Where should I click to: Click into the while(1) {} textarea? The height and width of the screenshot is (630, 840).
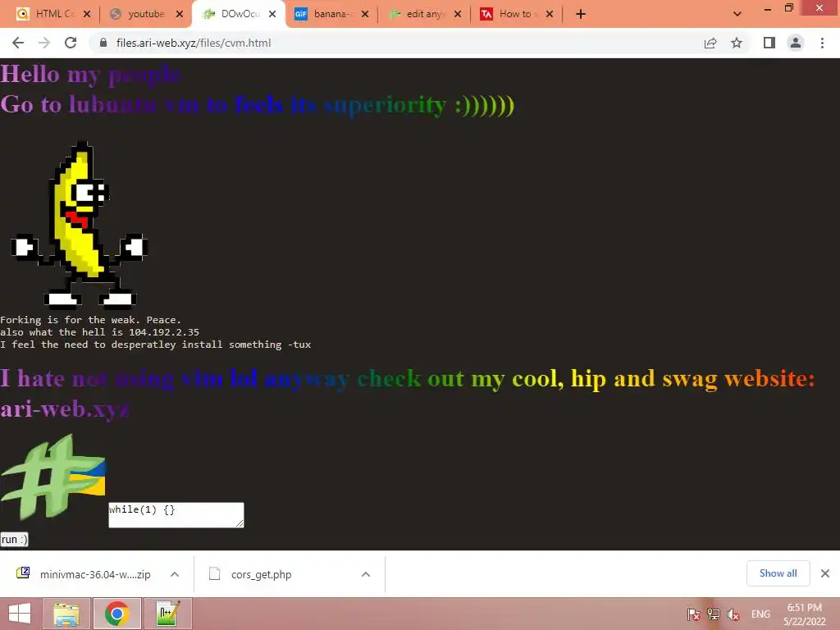coord(176,515)
